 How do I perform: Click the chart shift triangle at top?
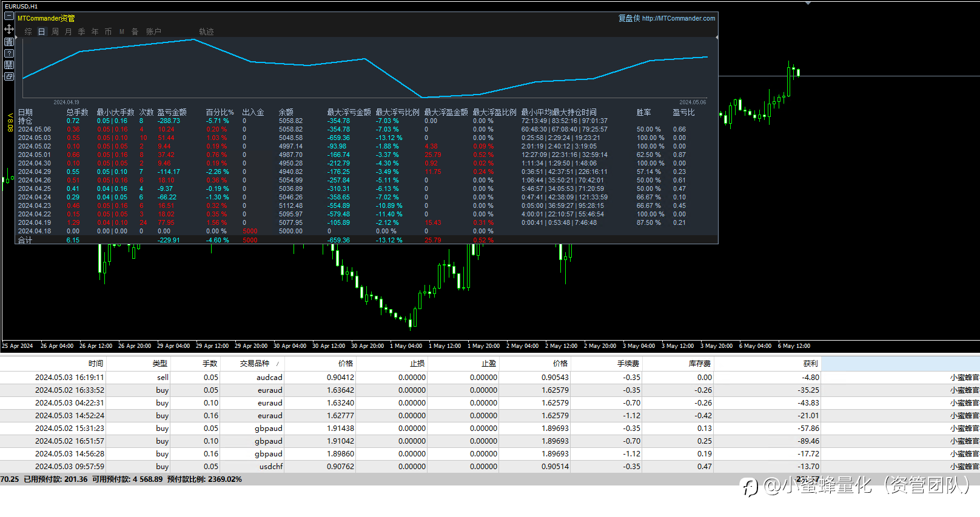coord(808,3)
